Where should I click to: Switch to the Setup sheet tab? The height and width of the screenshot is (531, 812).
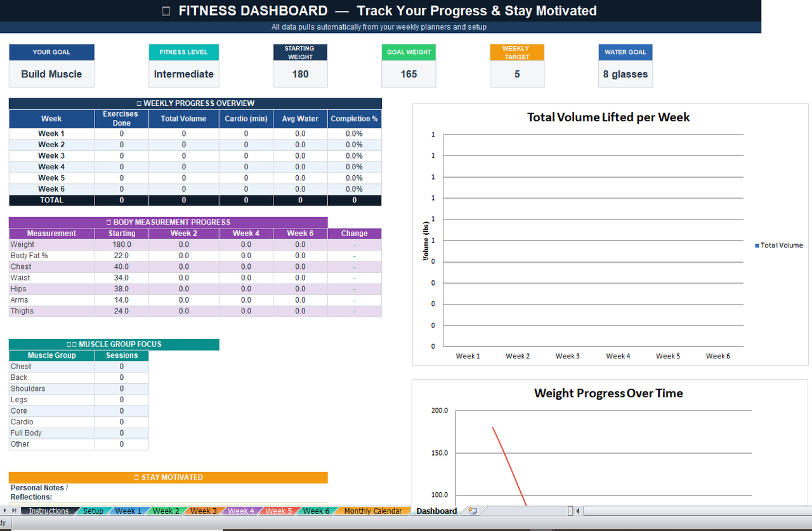click(x=93, y=511)
